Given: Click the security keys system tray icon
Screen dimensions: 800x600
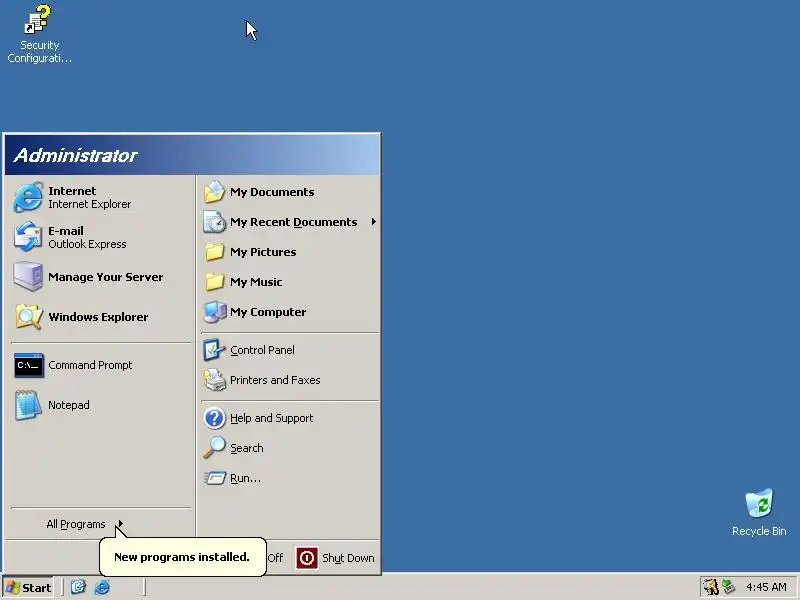Looking at the screenshot, I should pyautogui.click(x=710, y=587).
